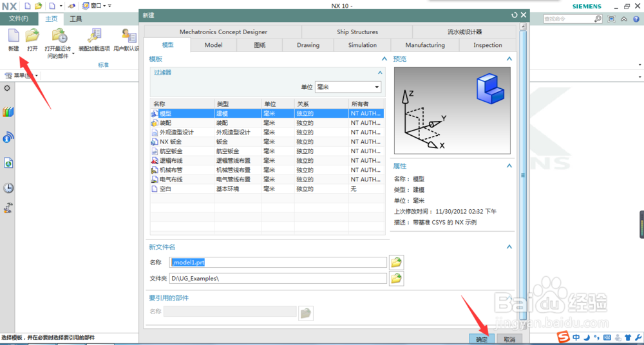Click the quick-access new file icon

click(27, 6)
